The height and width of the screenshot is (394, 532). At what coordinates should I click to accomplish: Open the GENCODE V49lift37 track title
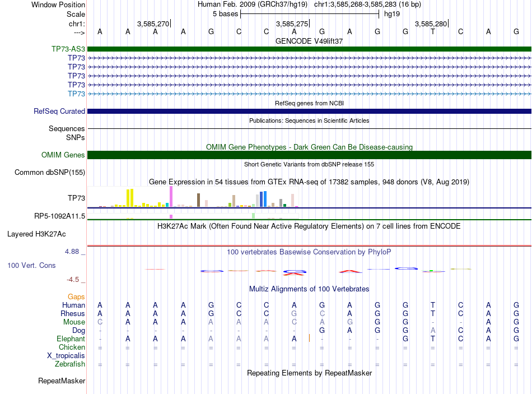click(309, 41)
